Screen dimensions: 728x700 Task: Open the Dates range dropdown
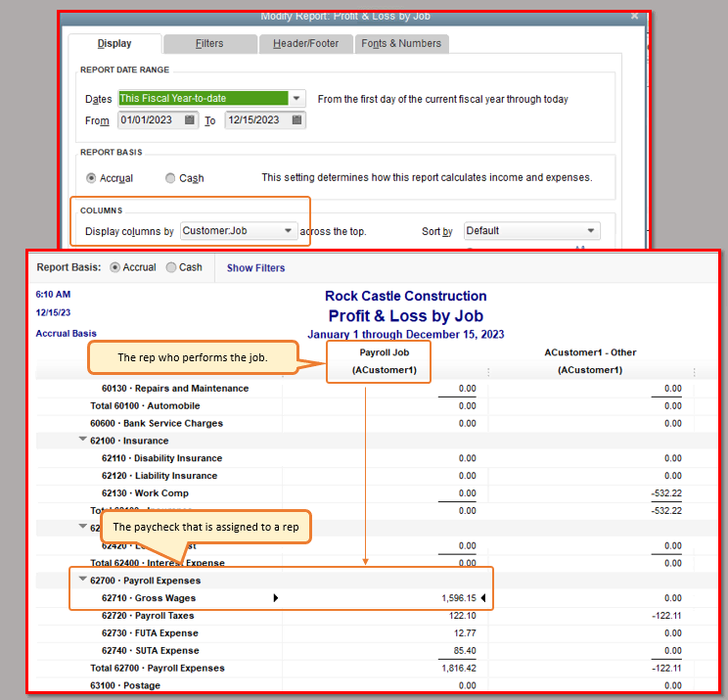click(x=296, y=99)
